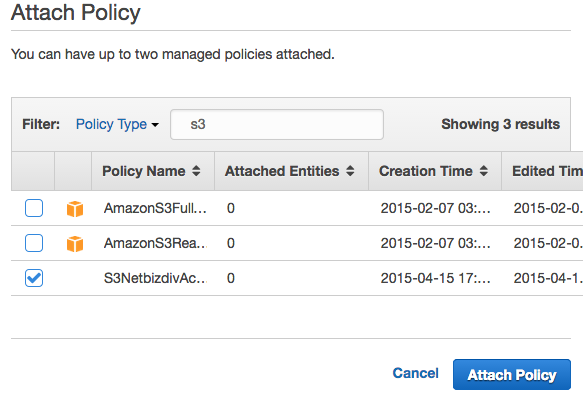
Task: Click creation time of AmazonS3Rea row
Action: tap(435, 243)
